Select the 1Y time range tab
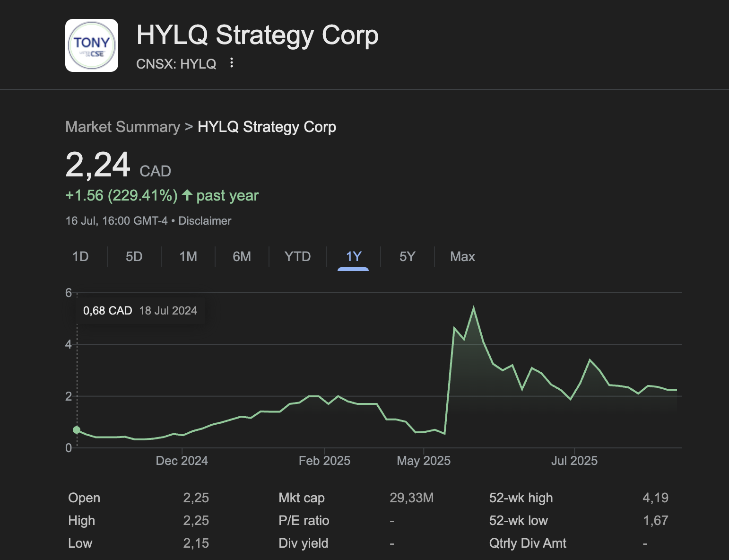Image resolution: width=729 pixels, height=560 pixels. coord(354,256)
